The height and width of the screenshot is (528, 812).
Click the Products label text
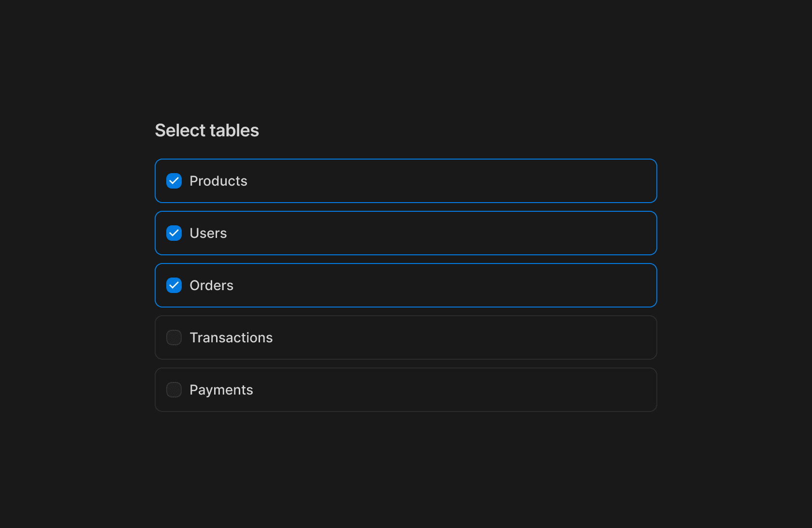click(x=218, y=181)
